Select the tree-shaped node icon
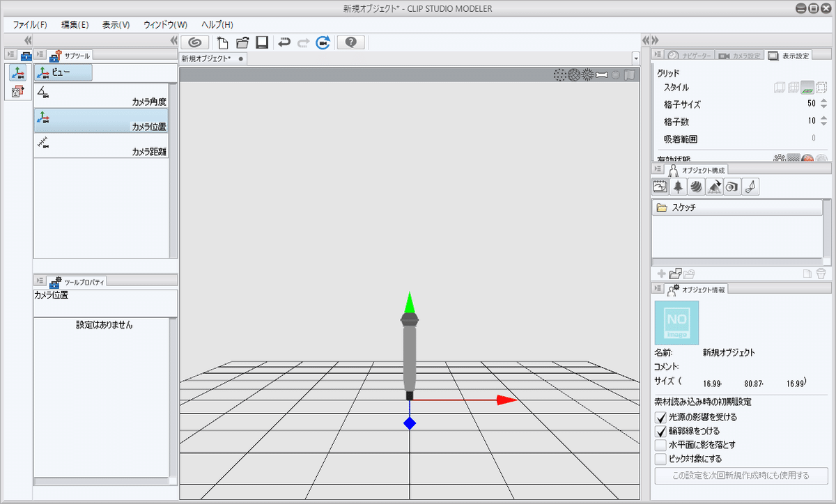This screenshot has width=836, height=504. coord(678,187)
